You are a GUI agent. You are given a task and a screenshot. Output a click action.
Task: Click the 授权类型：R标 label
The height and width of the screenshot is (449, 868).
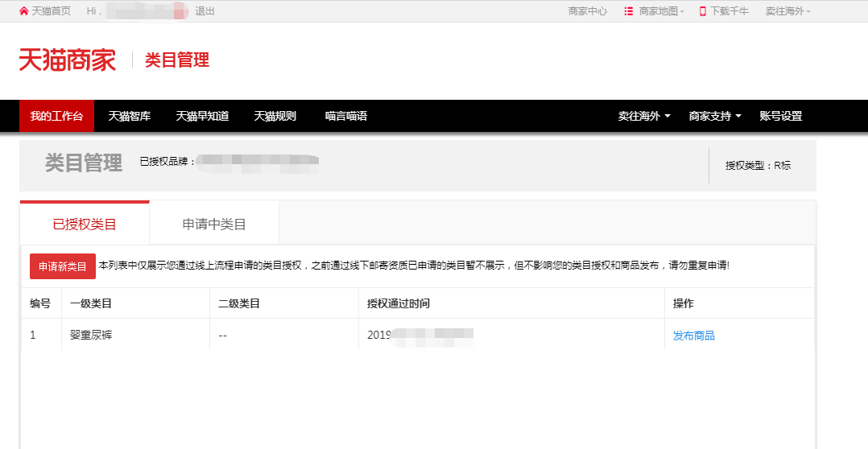pyautogui.click(x=758, y=165)
